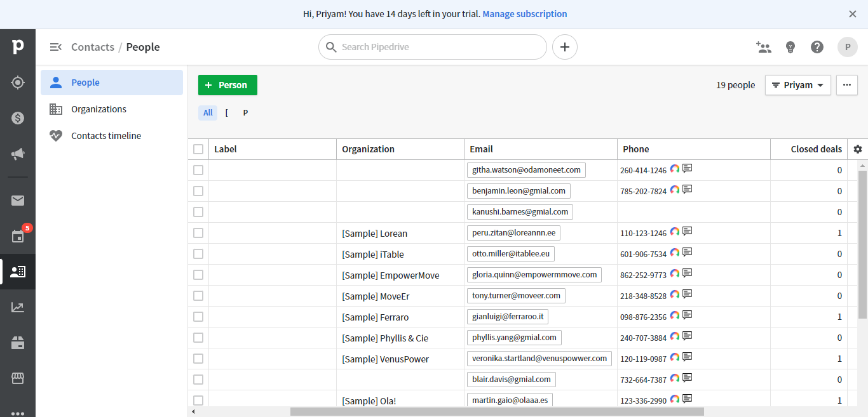Open Marketplace storefront icon
The image size is (868, 417).
pyautogui.click(x=18, y=379)
